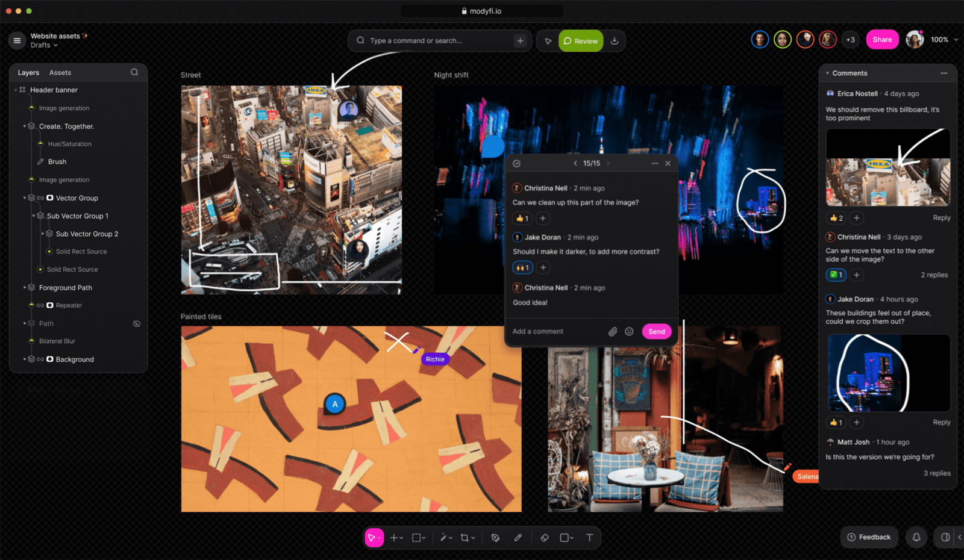This screenshot has height=560, width=964.
Task: Switch to the Assets tab
Action: point(60,72)
